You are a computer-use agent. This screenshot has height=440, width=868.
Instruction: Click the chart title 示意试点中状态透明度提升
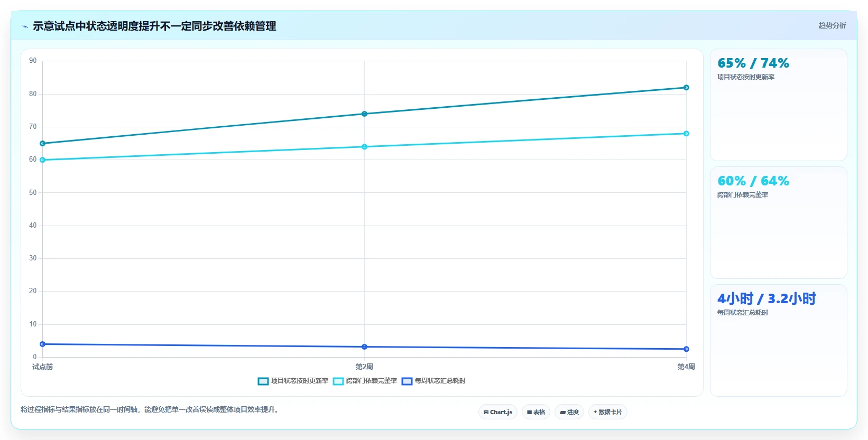pyautogui.click(x=154, y=26)
